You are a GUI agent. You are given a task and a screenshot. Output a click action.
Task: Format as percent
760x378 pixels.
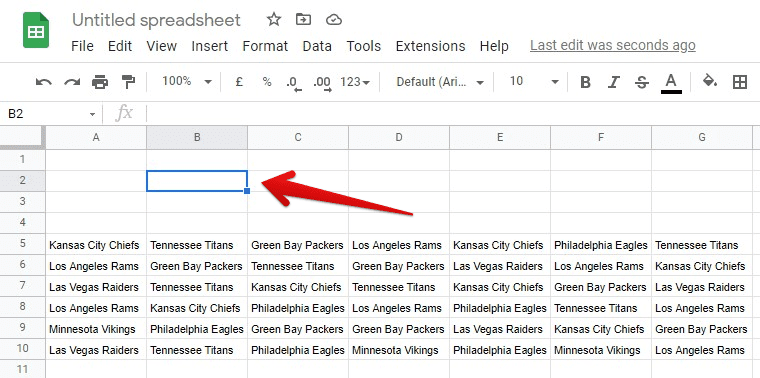(267, 82)
